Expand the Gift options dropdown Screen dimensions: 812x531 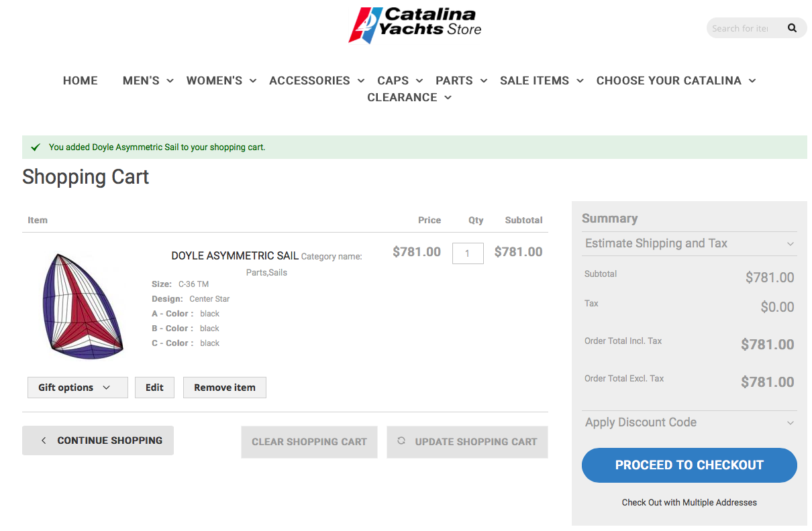pos(78,388)
